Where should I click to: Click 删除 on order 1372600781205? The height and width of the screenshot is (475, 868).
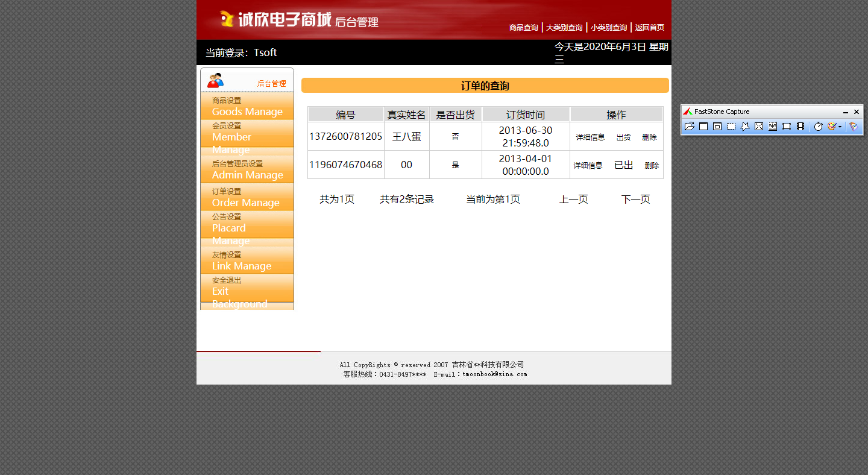point(649,137)
